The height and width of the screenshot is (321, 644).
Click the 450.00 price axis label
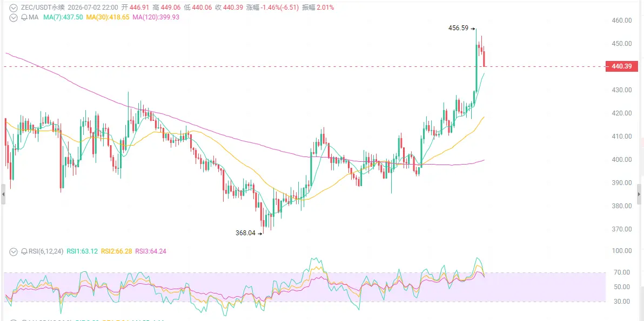621,44
